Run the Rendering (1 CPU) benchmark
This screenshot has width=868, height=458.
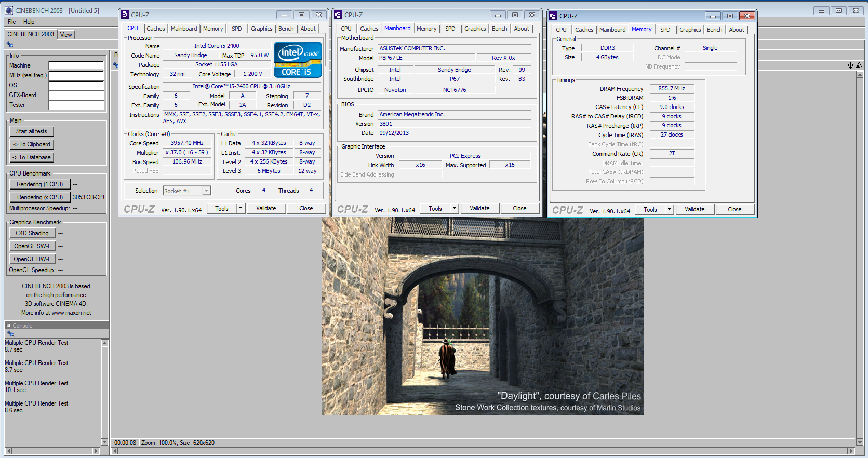pyautogui.click(x=40, y=184)
